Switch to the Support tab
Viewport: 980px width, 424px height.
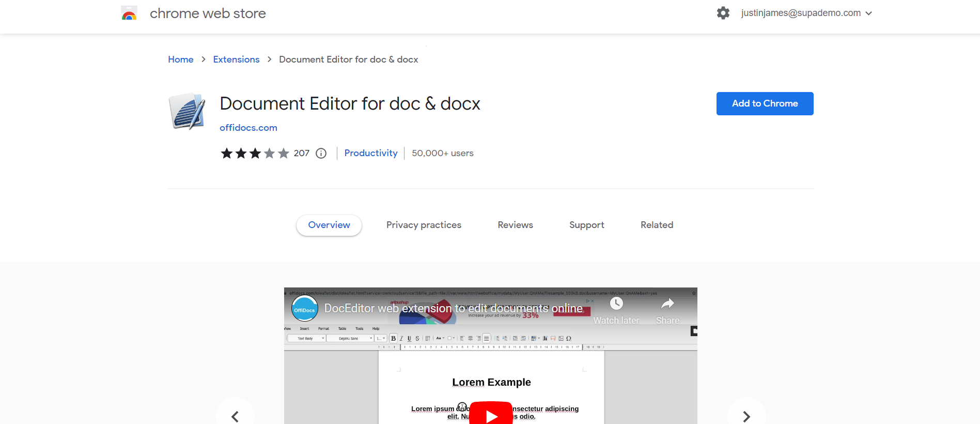(587, 225)
